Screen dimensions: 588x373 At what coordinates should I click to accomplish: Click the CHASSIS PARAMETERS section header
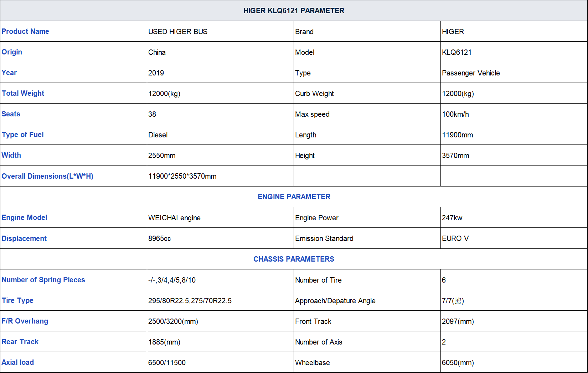click(294, 259)
